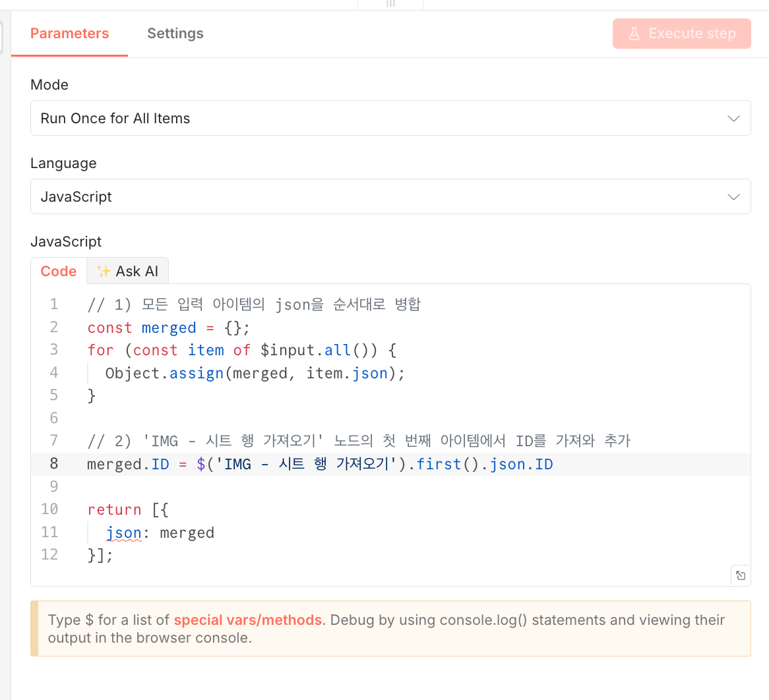Click the underlined json keyword on line 11
769x700 pixels.
[124, 533]
